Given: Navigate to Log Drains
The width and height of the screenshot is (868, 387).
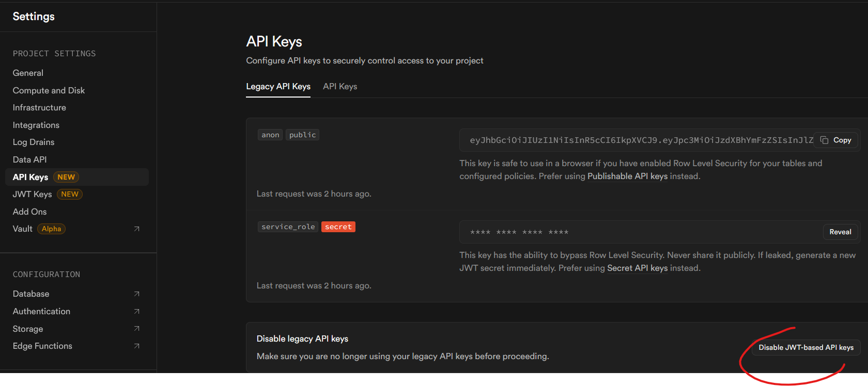Looking at the screenshot, I should point(34,142).
